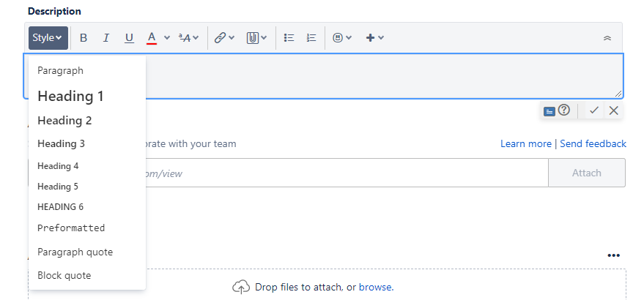The height and width of the screenshot is (300, 644).
Task: Click the Attach button
Action: 587,173
